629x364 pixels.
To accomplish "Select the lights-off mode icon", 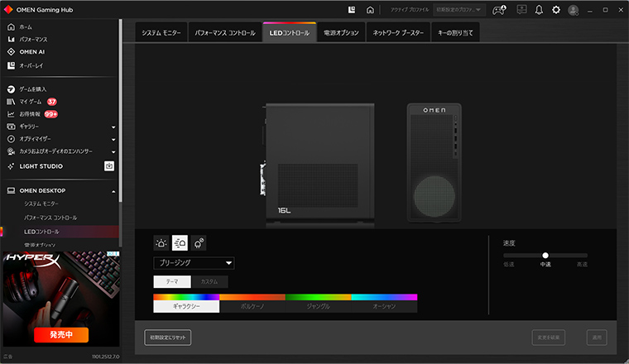I will (199, 243).
